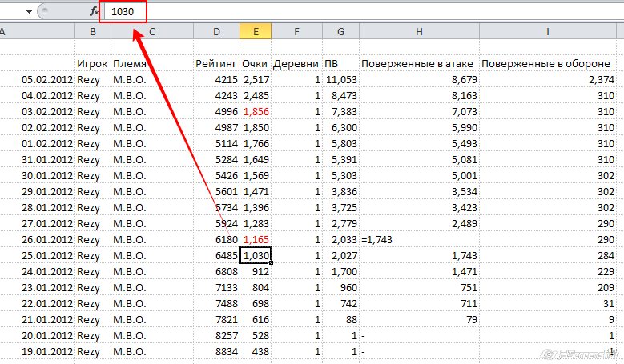The image size is (624, 364).
Task: Click the ПВ header cell
Action: tap(340, 63)
